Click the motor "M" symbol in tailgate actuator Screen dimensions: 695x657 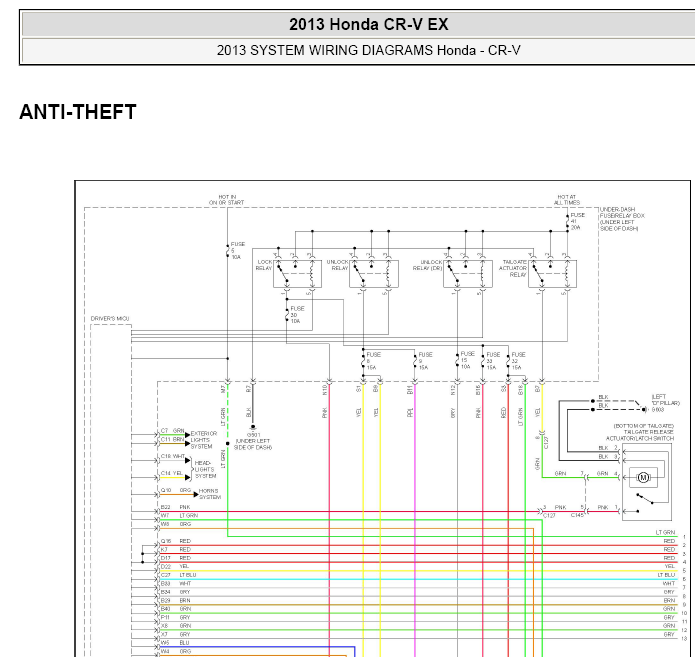click(643, 477)
